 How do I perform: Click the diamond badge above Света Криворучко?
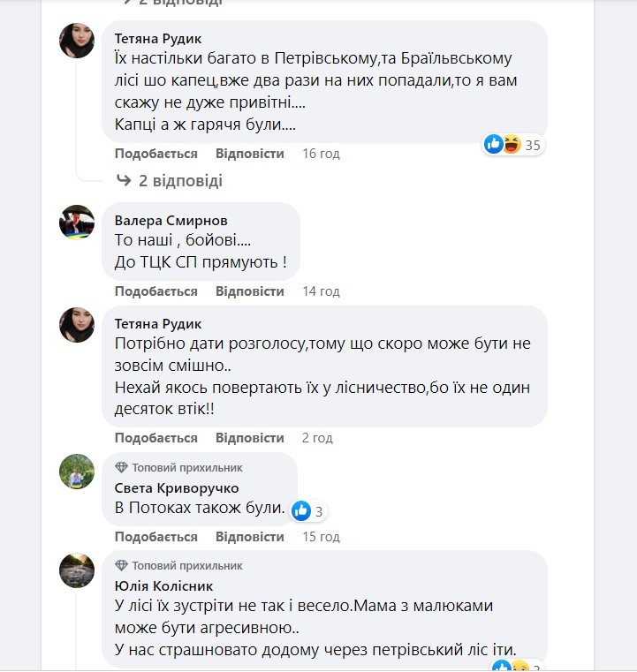click(x=122, y=467)
